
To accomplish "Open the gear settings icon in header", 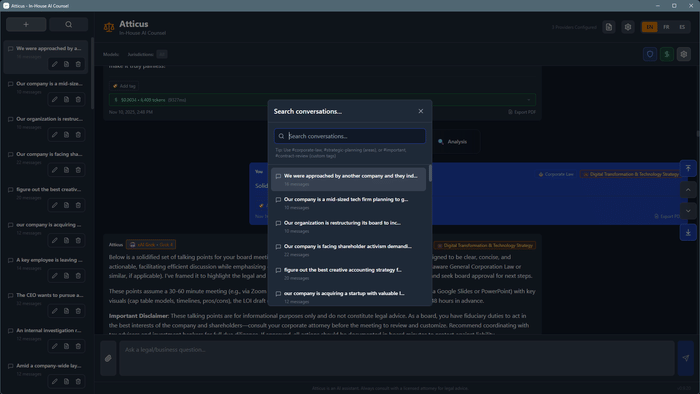I will coord(628,27).
